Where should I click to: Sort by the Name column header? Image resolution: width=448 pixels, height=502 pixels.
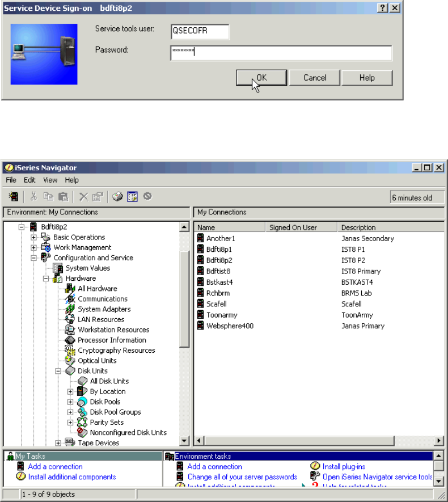coord(230,227)
